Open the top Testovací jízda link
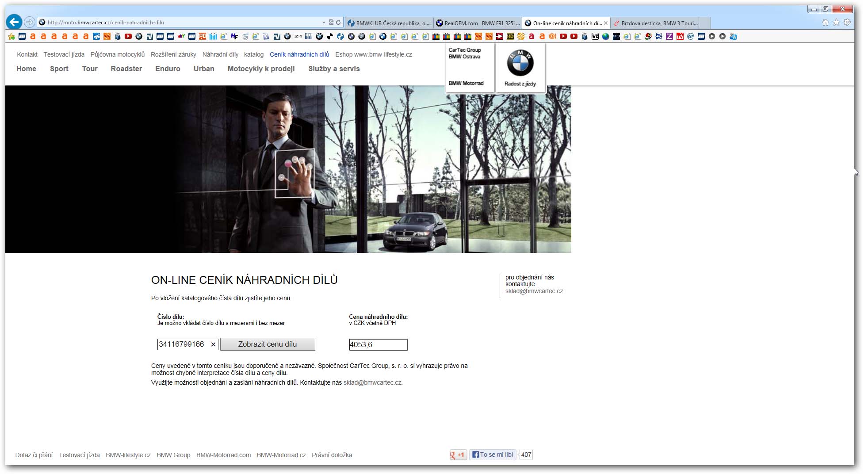The width and height of the screenshot is (868, 474). [64, 54]
